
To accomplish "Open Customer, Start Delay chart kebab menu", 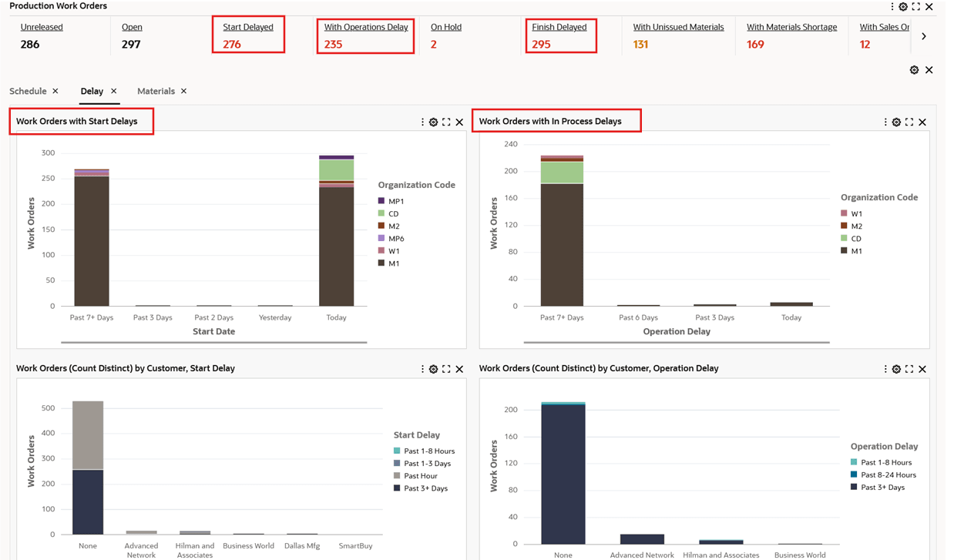I will [x=422, y=369].
